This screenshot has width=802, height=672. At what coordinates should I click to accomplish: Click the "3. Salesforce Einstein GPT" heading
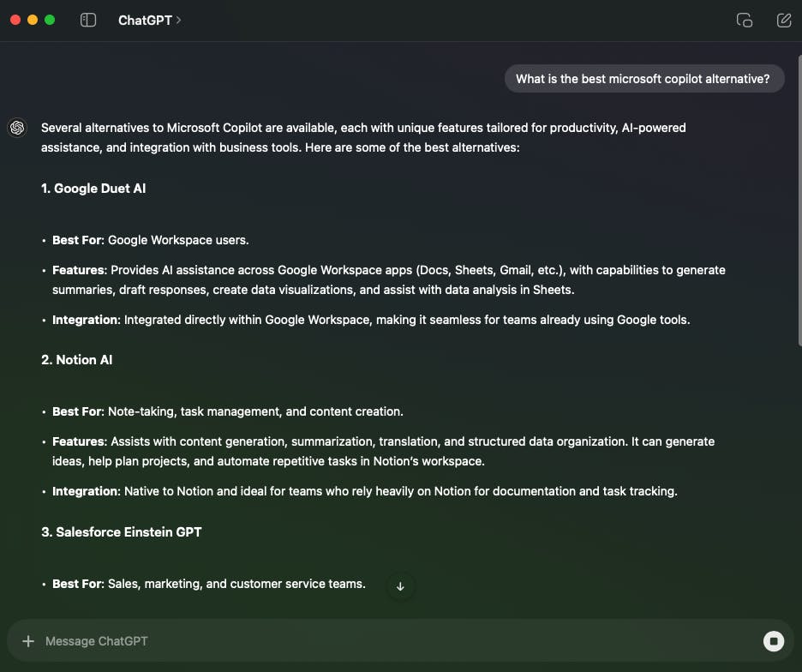[121, 531]
